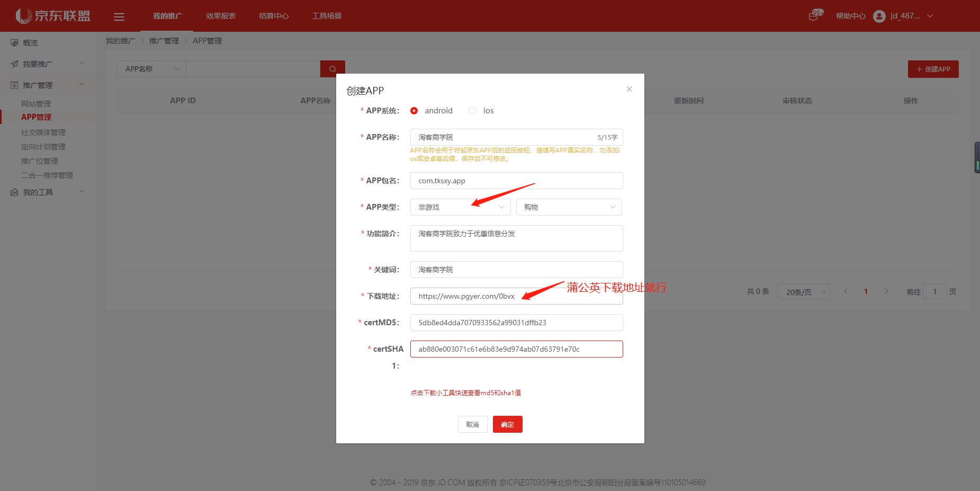Viewport: 980px width, 491px height.
Task: Click the search magnifier button
Action: click(x=332, y=69)
